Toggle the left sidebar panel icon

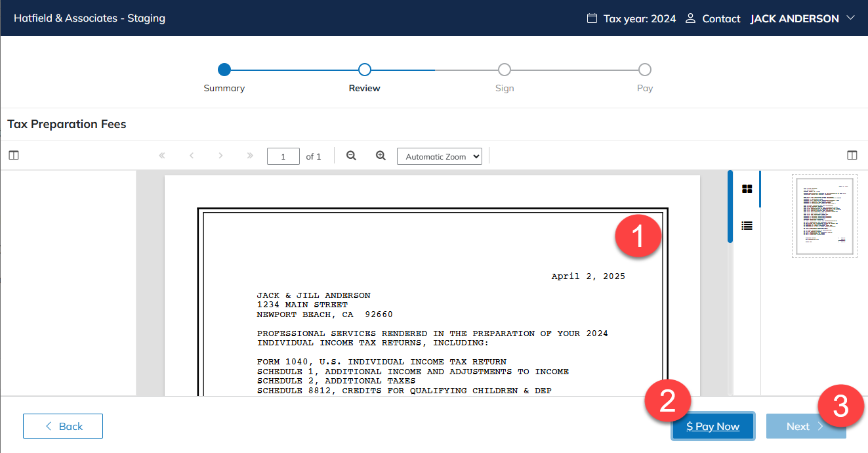(x=14, y=156)
